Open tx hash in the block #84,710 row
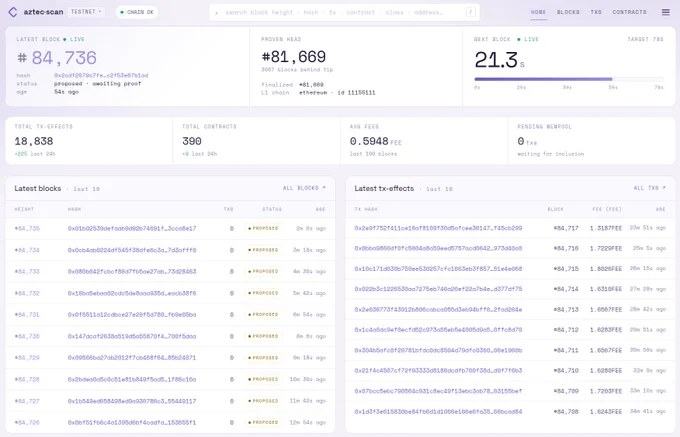The width and height of the screenshot is (680, 437). coord(438,371)
